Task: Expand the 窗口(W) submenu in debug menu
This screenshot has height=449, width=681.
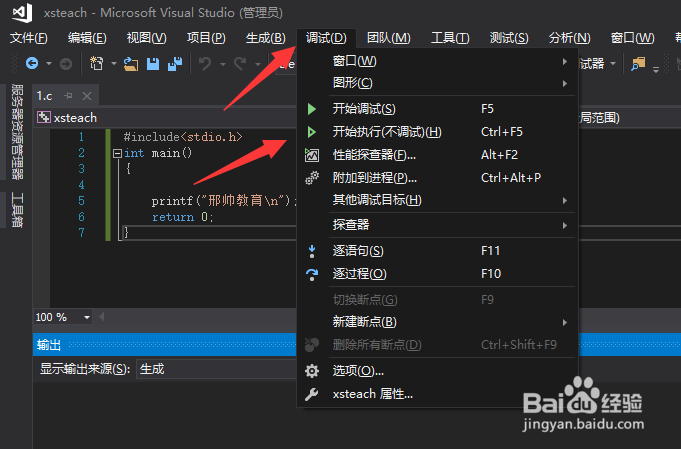Action: [565, 61]
